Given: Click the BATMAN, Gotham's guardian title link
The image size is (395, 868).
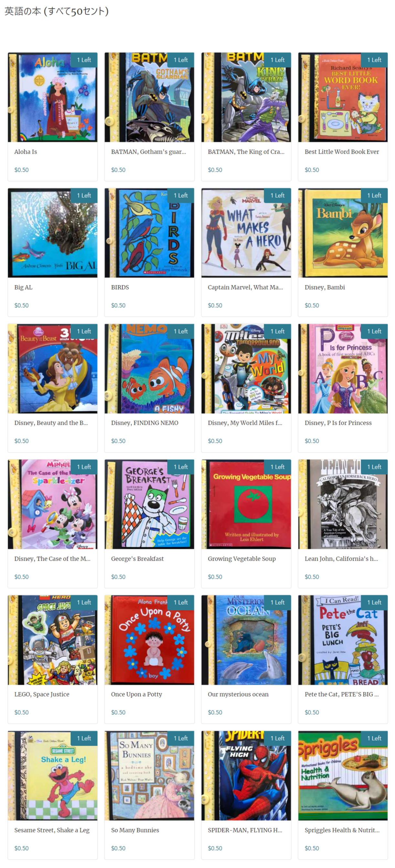Looking at the screenshot, I should point(148,152).
